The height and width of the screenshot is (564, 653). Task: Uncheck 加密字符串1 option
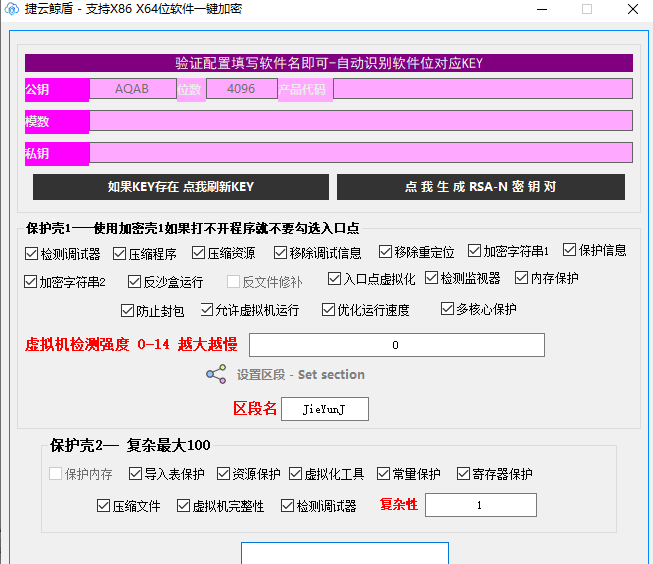[474, 251]
